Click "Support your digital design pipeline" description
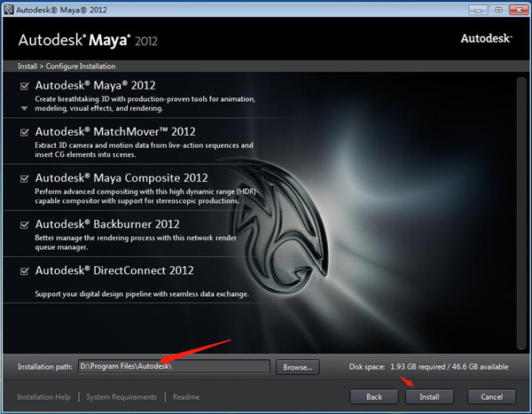Image resolution: width=532 pixels, height=414 pixels. coord(142,293)
